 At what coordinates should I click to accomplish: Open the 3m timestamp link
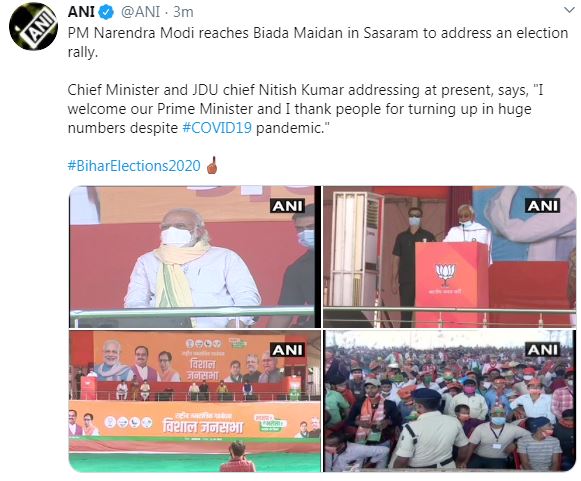coord(183,12)
